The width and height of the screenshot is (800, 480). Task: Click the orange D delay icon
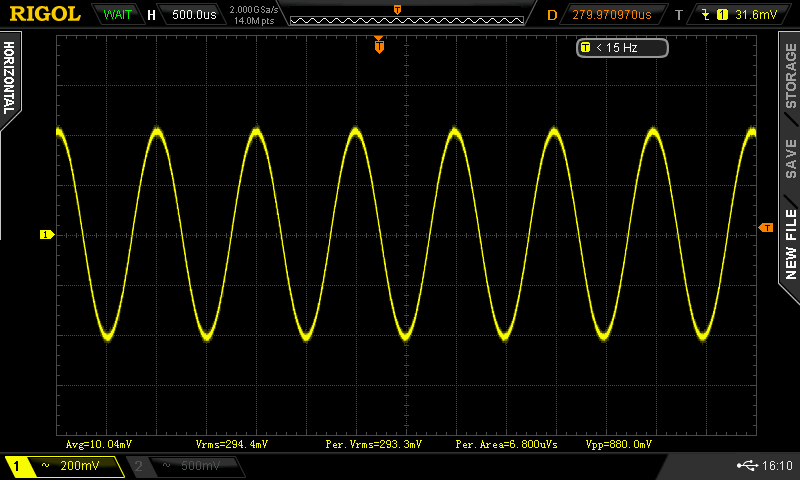click(553, 15)
